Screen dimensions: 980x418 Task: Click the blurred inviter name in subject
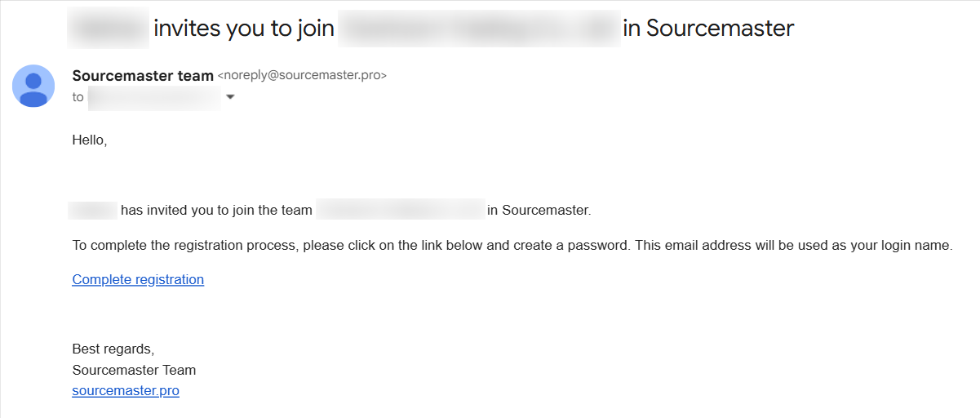click(x=109, y=29)
